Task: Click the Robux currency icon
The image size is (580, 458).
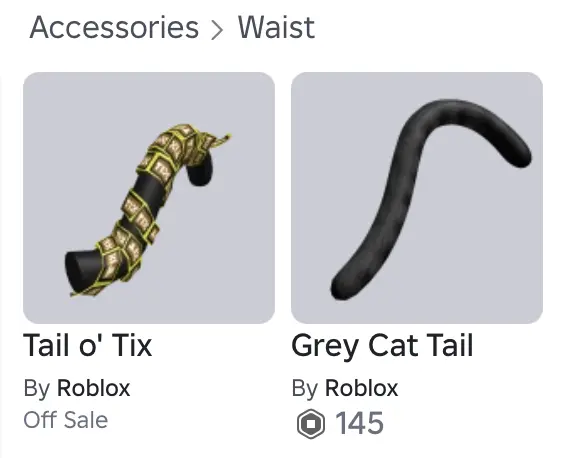Action: coord(311,424)
